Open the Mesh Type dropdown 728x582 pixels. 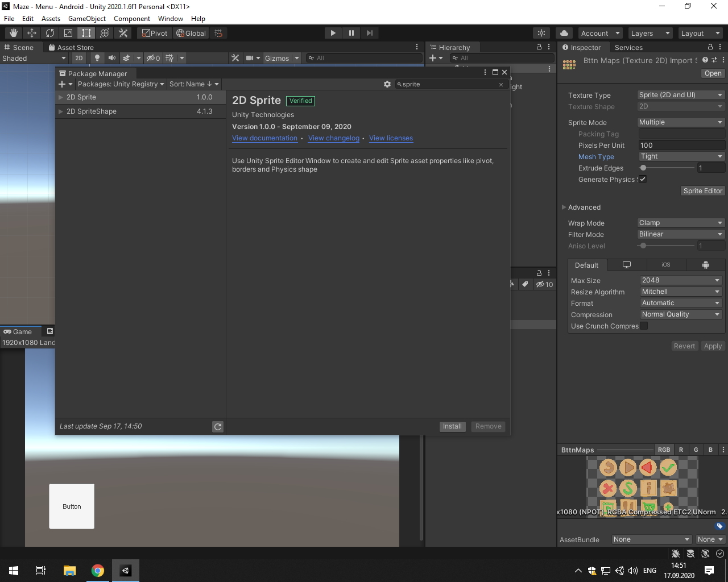(681, 156)
